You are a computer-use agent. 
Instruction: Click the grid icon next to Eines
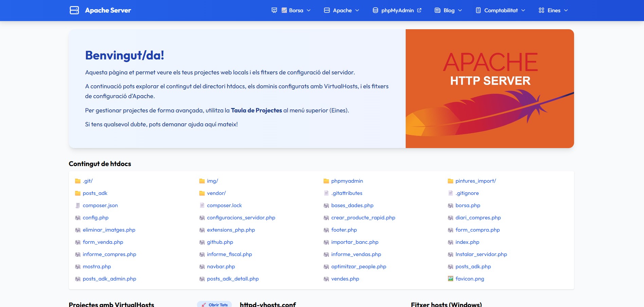point(541,10)
